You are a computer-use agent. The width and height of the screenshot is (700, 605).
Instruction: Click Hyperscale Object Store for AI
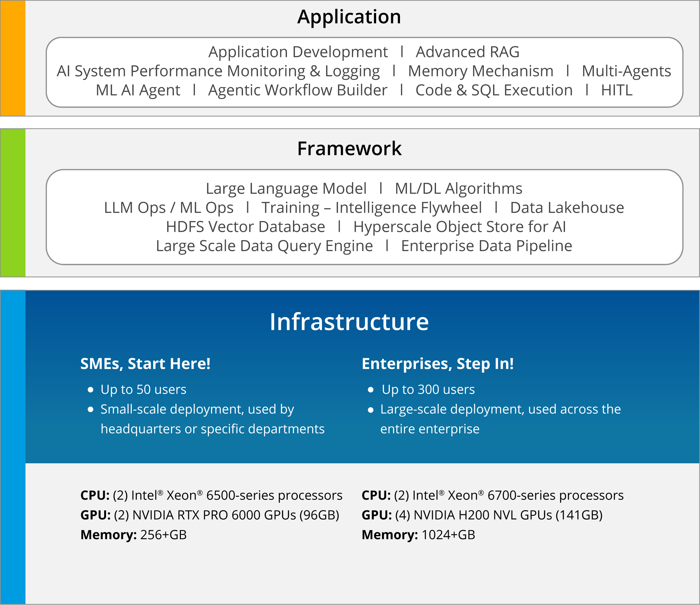pyautogui.click(x=460, y=227)
